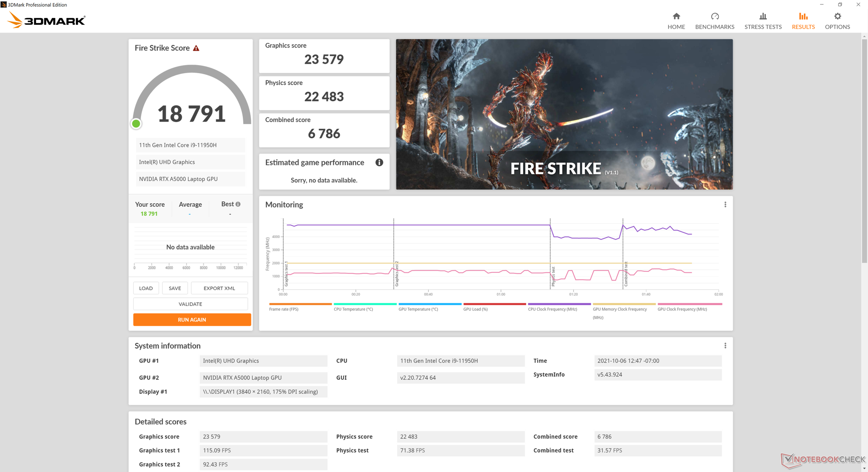Click the '11th Gen Intel Core i9-11950H' score panel row
Viewport: 868px width, 472px height.
point(190,145)
